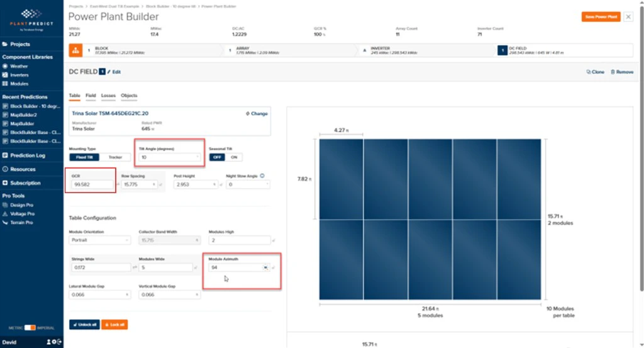Click the Collector Band Width field
644x348 pixels.
(169, 240)
